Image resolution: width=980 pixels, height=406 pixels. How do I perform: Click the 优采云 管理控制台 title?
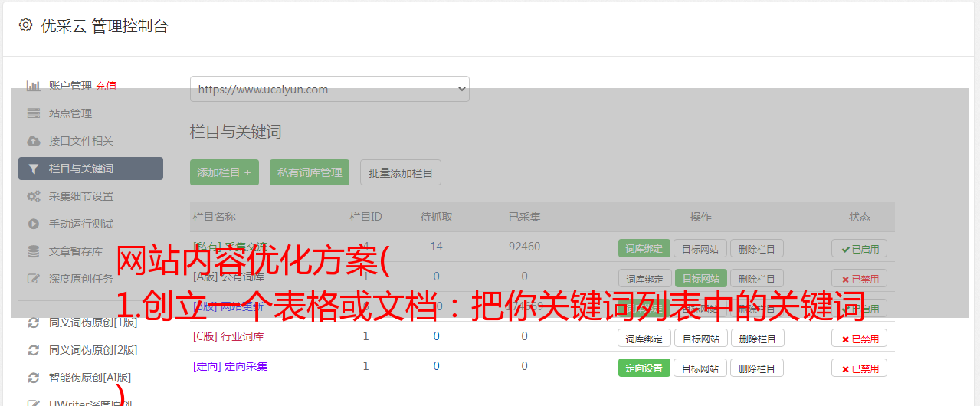104,26
